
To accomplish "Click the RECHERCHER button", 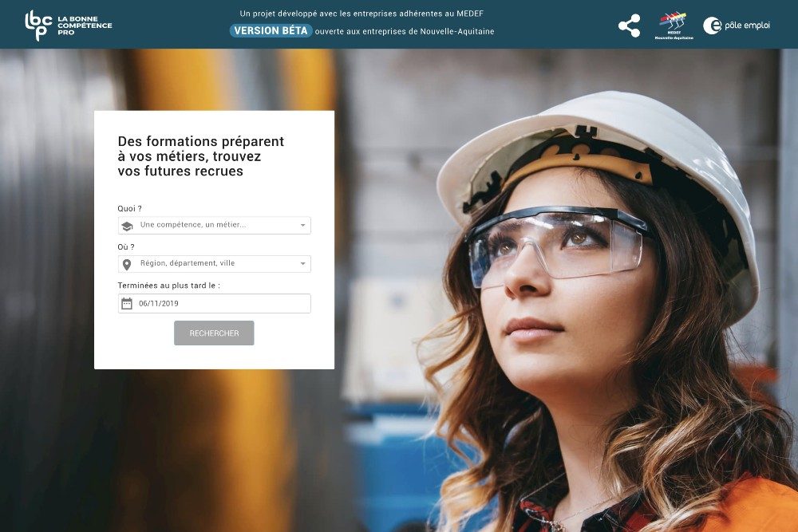I will pos(214,333).
